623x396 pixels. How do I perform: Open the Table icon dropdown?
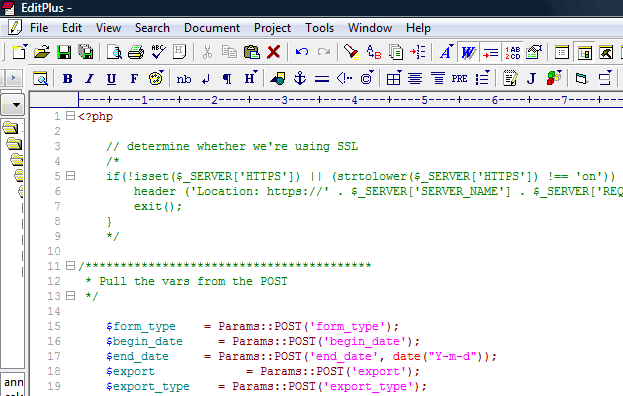click(x=394, y=78)
